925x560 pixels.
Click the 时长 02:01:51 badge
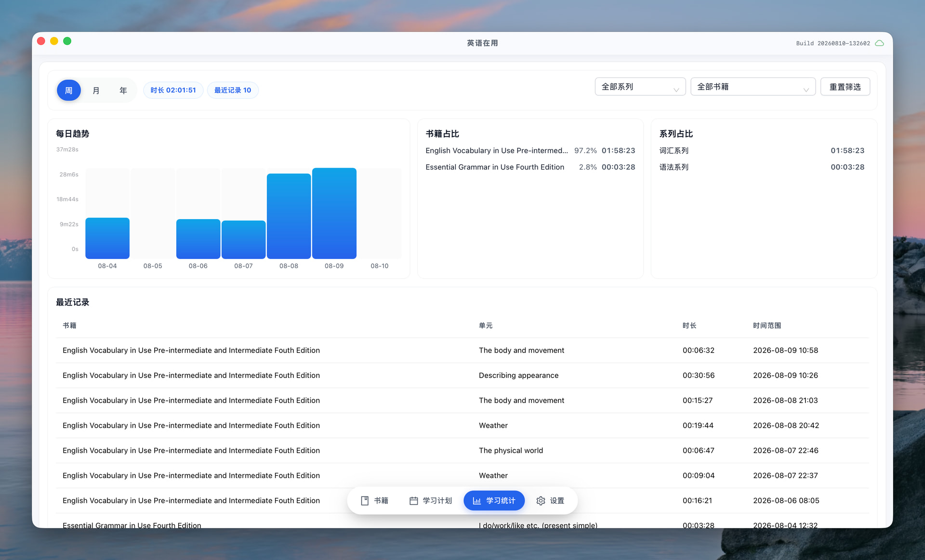[x=173, y=90]
